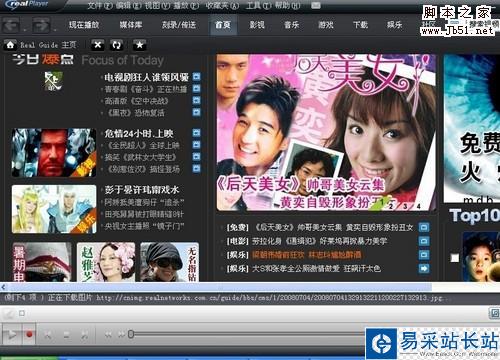Click the blue icon beside 危情24小时.上映
This screenshot has width=500, height=360.
tap(197, 133)
